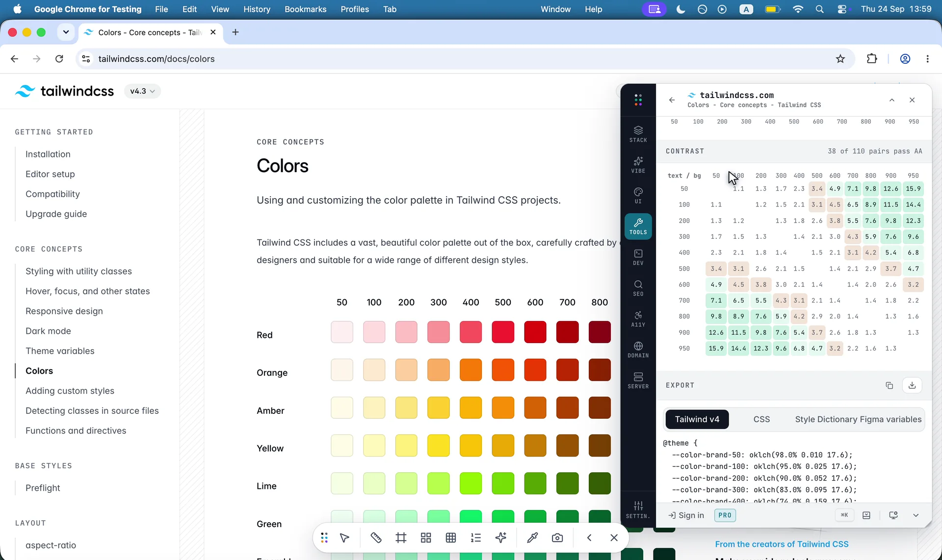Open the Vibe section in sidebar
The height and width of the screenshot is (560, 942).
point(638,165)
